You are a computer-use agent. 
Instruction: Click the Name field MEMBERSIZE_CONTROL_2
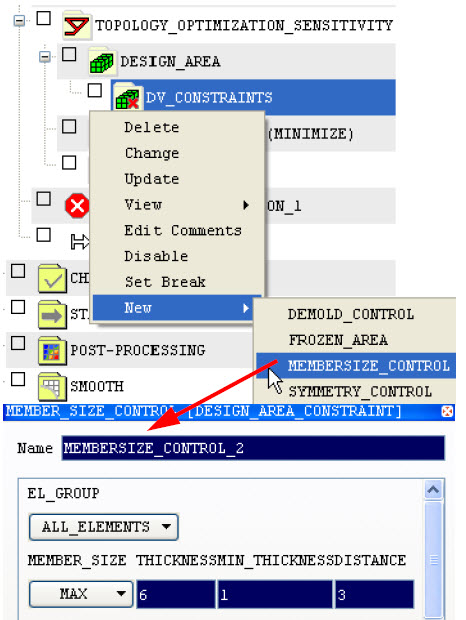tap(253, 448)
